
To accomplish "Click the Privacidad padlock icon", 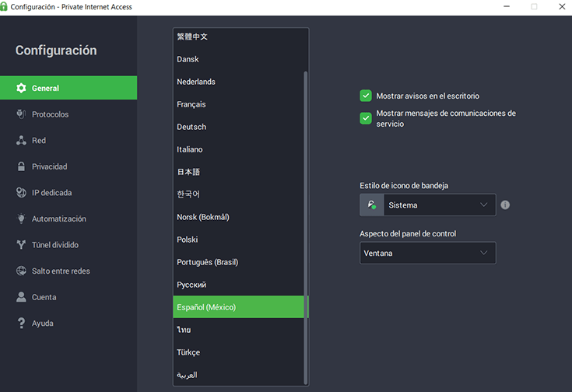I will (22, 166).
